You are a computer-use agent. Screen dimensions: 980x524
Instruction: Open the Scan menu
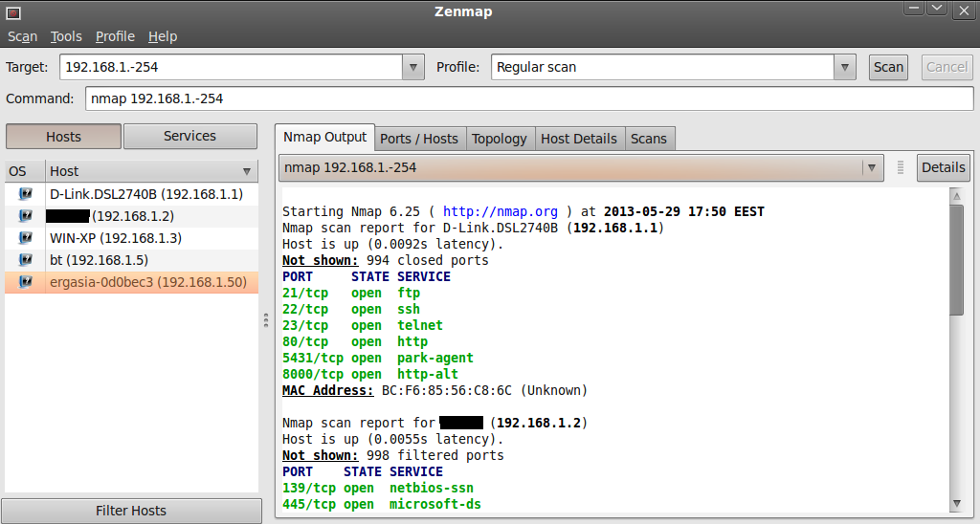coord(23,37)
